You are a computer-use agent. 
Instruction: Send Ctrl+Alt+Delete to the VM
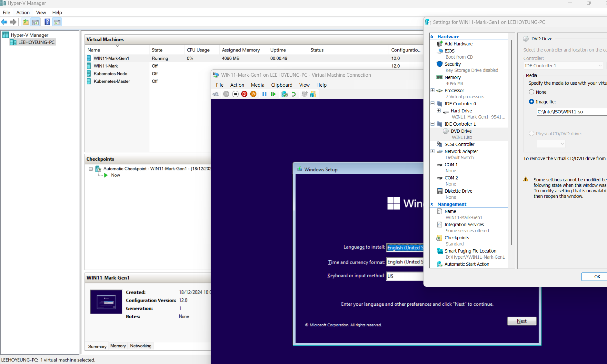pyautogui.click(x=215, y=94)
